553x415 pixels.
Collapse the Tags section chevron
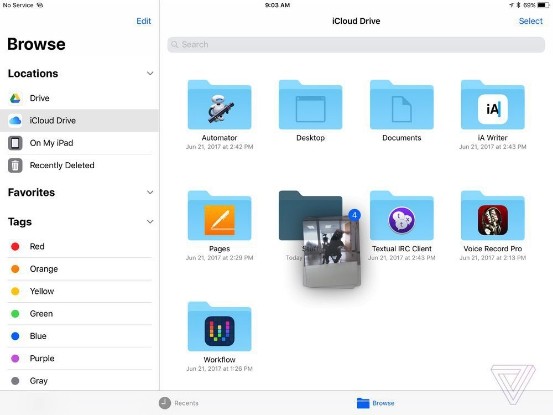coord(150,221)
